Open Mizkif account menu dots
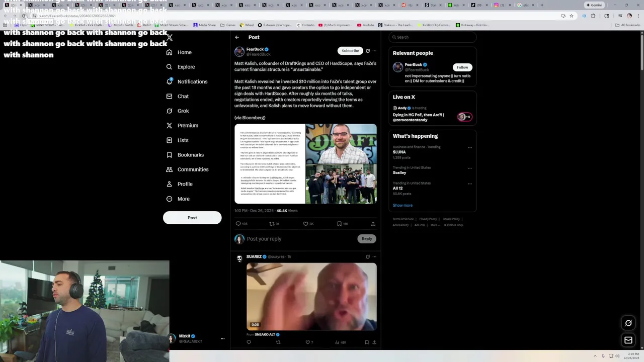The image size is (644, 362). [222, 339]
